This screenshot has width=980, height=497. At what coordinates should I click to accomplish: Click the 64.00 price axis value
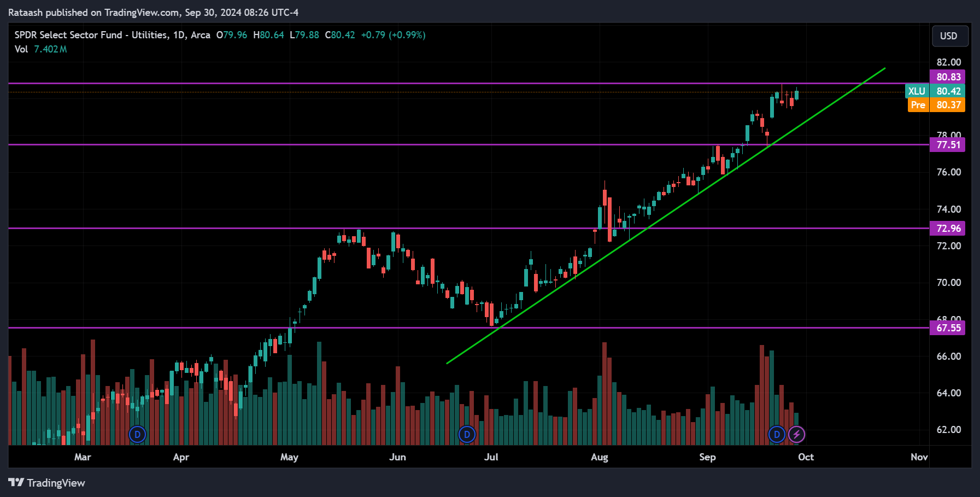tap(949, 393)
